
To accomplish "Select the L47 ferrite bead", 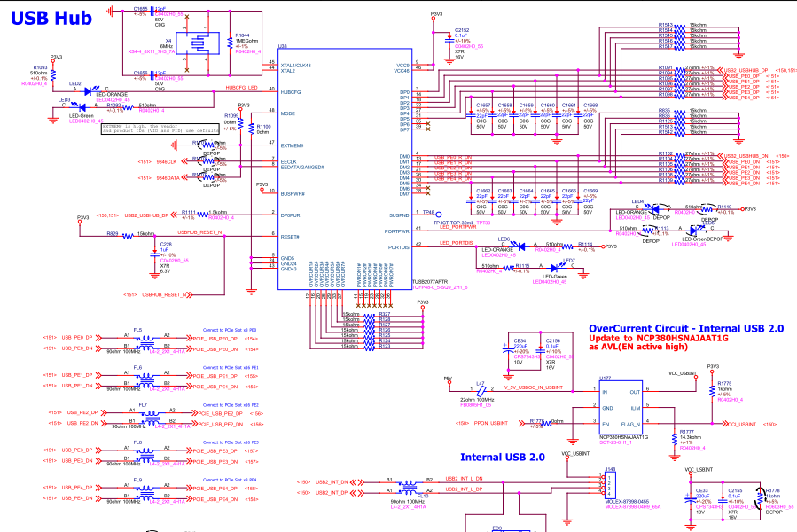I will click(x=481, y=391).
